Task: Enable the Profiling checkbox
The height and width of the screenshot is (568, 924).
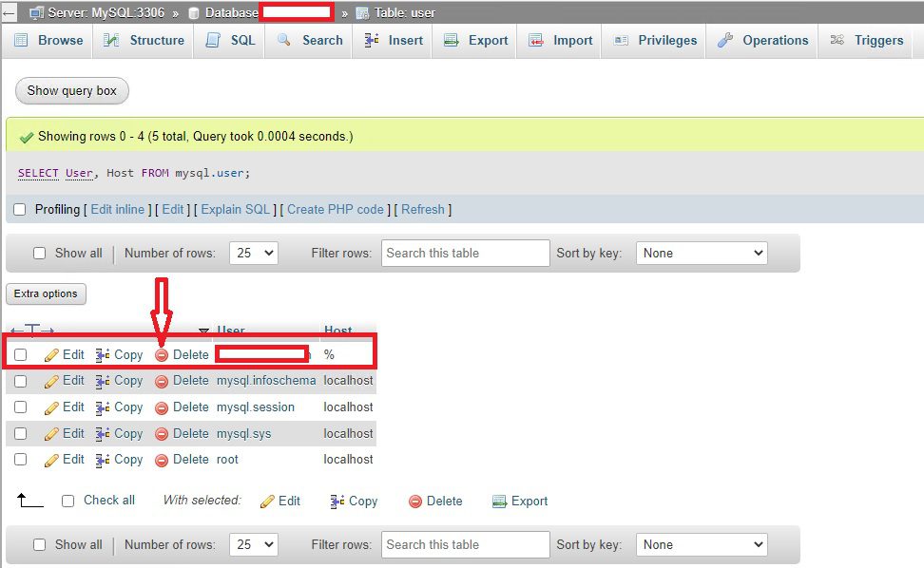Action: (19, 209)
